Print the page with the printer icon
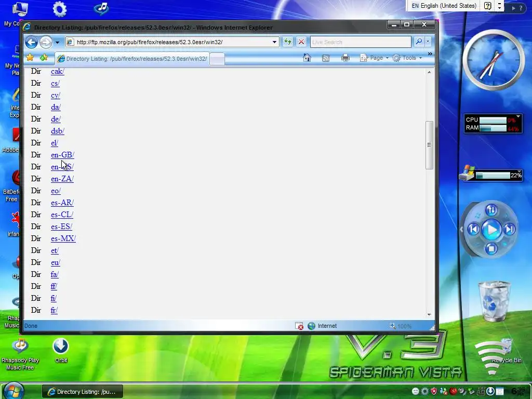The width and height of the screenshot is (532, 399). pyautogui.click(x=345, y=58)
